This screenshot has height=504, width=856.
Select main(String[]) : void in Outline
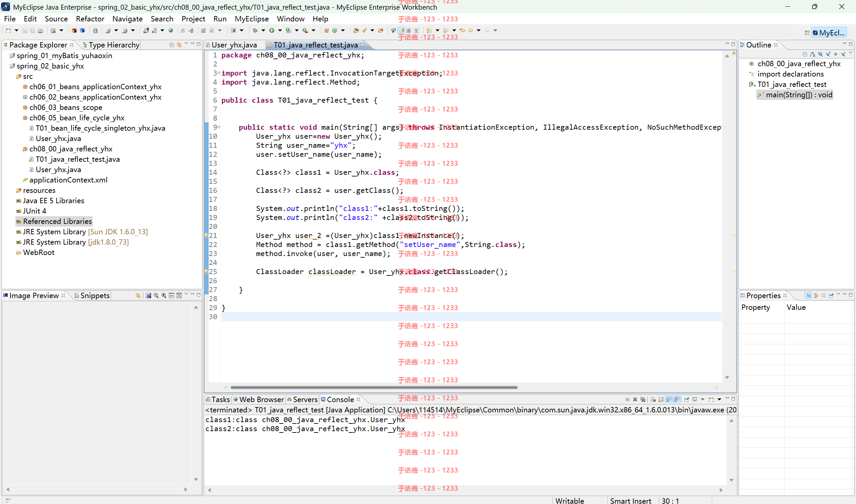[795, 95]
